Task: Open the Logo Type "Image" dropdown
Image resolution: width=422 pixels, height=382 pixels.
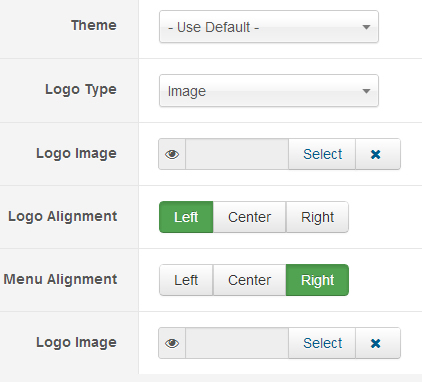Action: tap(269, 91)
